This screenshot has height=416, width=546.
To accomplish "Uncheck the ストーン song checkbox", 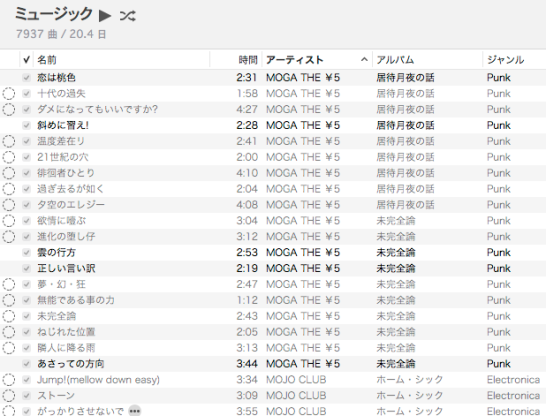I will coord(26,395).
